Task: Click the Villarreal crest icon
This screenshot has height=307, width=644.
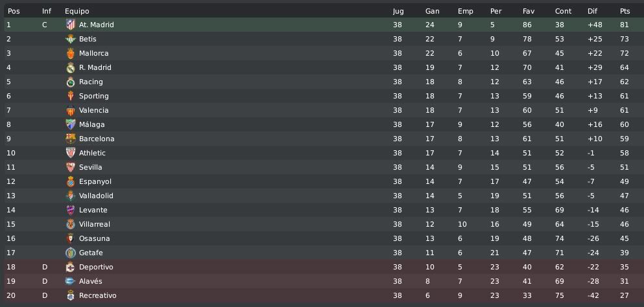Action: (x=71, y=225)
